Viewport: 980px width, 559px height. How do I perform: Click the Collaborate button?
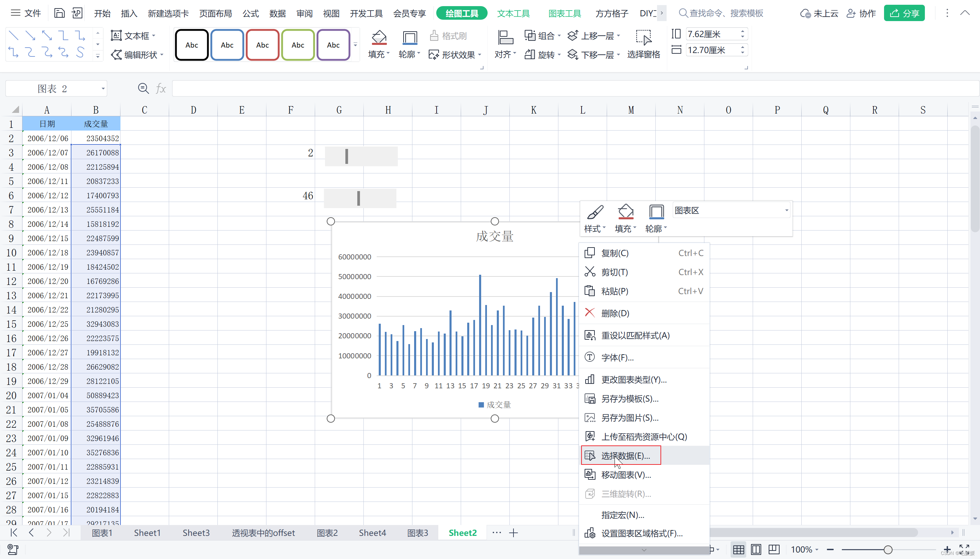(x=861, y=14)
